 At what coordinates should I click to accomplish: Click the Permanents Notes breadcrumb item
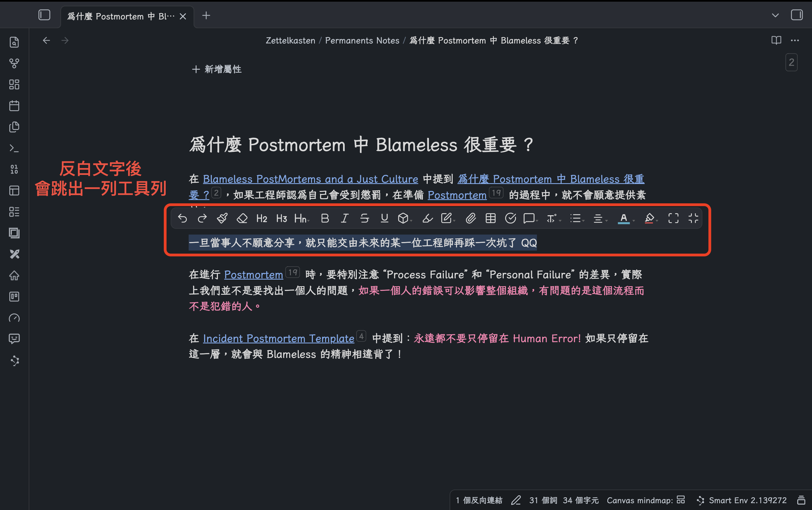coord(362,41)
